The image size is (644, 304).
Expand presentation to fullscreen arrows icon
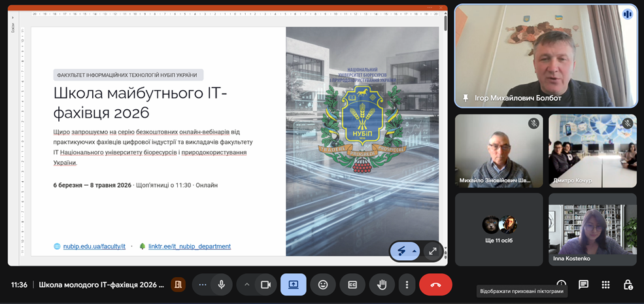click(x=432, y=251)
